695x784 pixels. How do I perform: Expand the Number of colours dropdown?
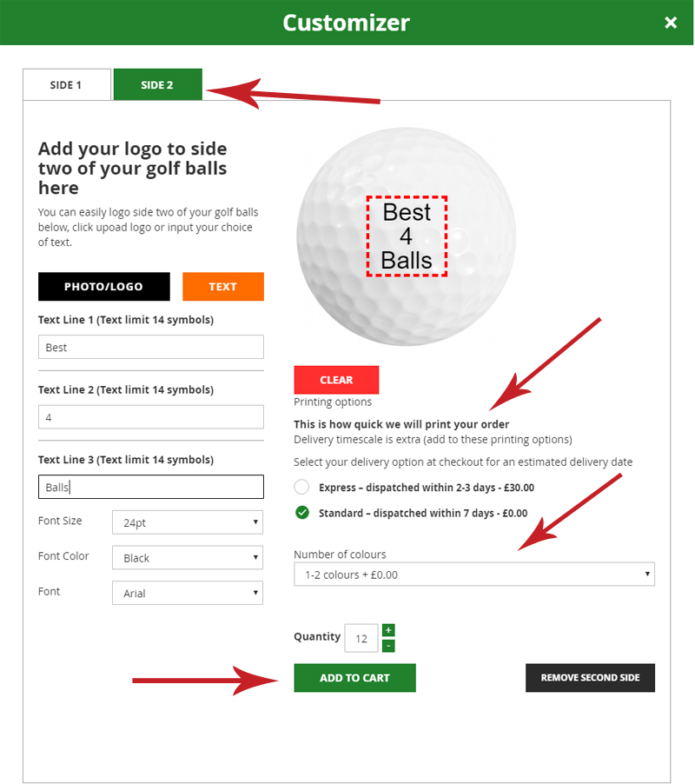pos(473,575)
